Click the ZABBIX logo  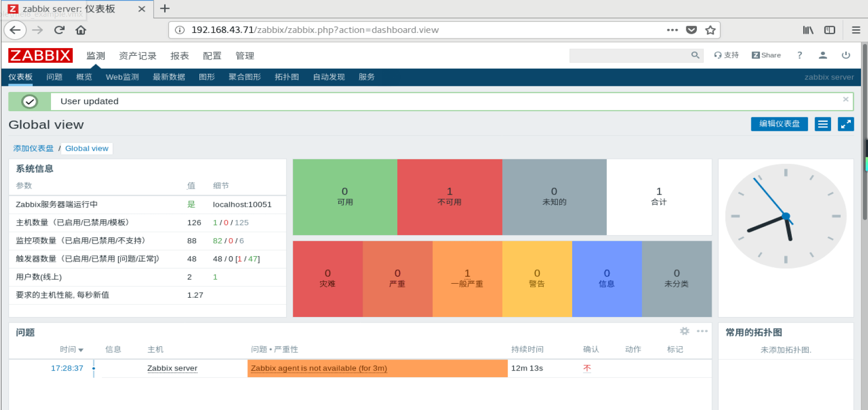click(x=40, y=55)
